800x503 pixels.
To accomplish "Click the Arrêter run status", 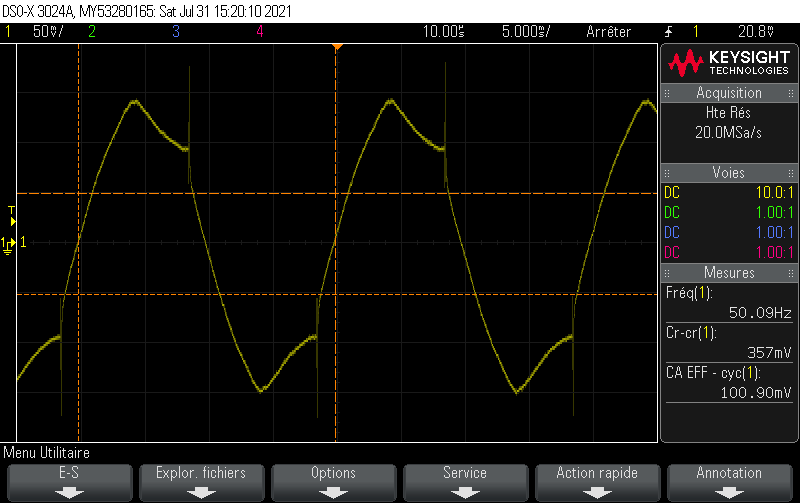I will [x=608, y=31].
